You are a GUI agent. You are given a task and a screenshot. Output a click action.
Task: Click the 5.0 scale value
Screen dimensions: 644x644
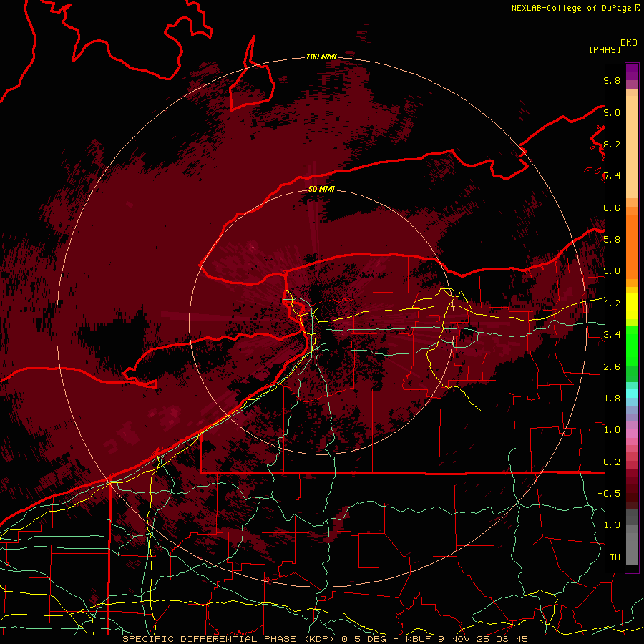612,271
